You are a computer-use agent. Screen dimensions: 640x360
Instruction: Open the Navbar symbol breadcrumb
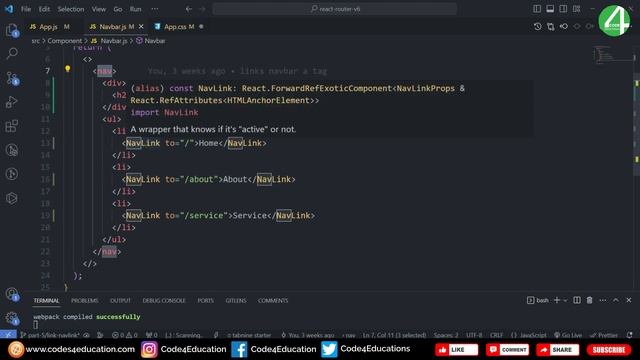[x=151, y=41]
